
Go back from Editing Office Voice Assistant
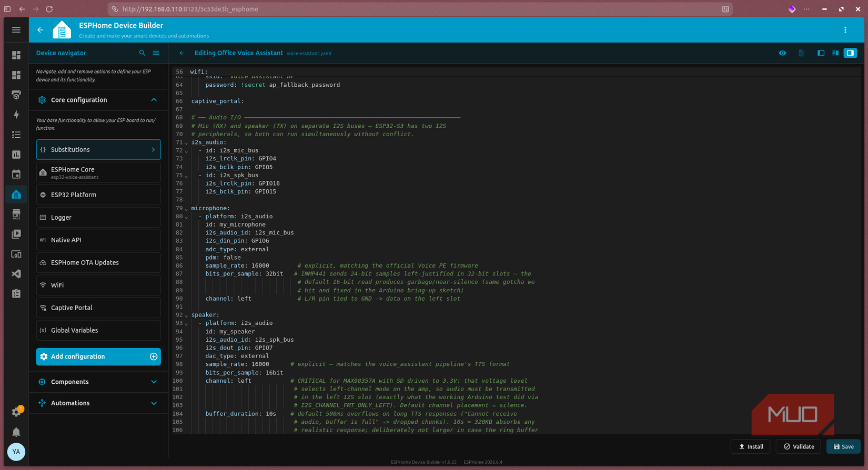(182, 53)
